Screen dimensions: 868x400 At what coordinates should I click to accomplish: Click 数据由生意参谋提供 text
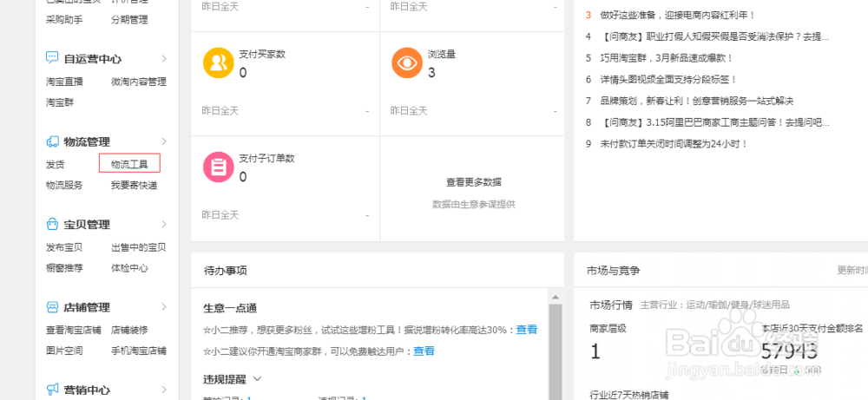click(x=474, y=204)
